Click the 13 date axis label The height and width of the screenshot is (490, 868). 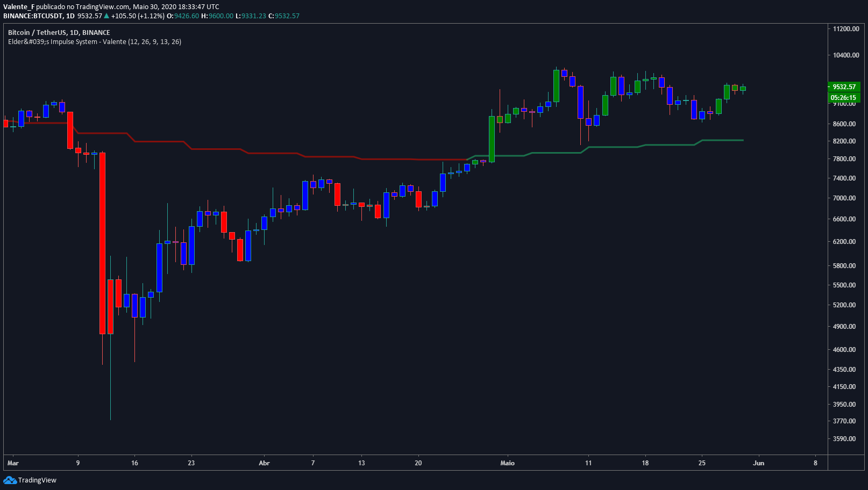(361, 463)
